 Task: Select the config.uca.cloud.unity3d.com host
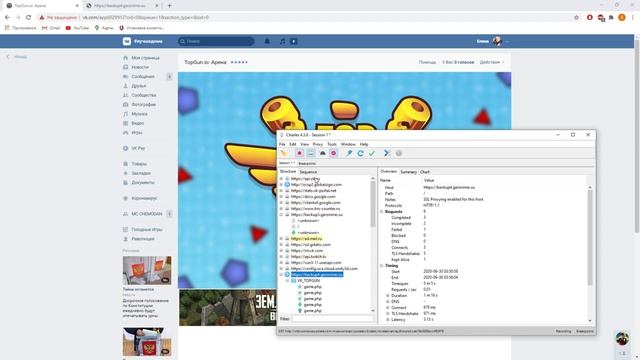pyautogui.click(x=324, y=269)
